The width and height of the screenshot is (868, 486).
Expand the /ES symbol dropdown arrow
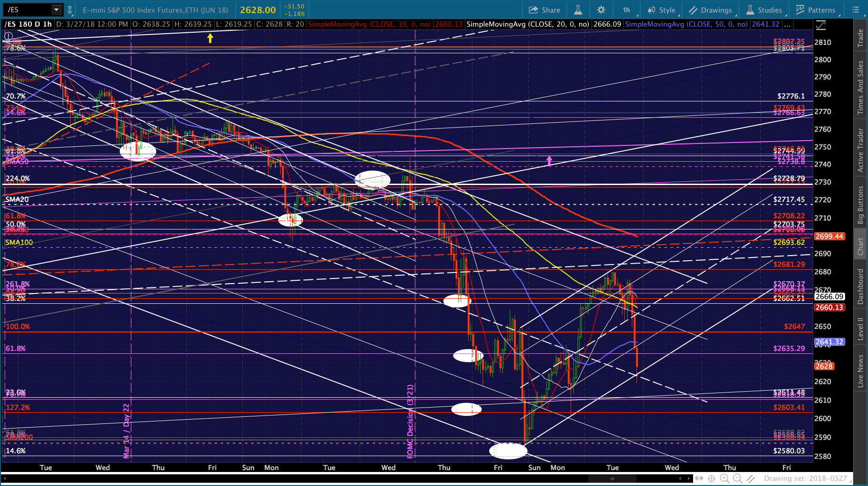click(57, 10)
